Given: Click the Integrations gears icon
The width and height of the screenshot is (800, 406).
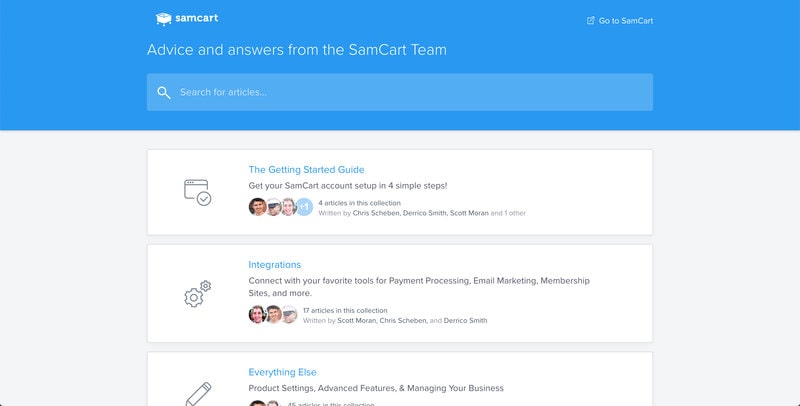Looking at the screenshot, I should [197, 293].
